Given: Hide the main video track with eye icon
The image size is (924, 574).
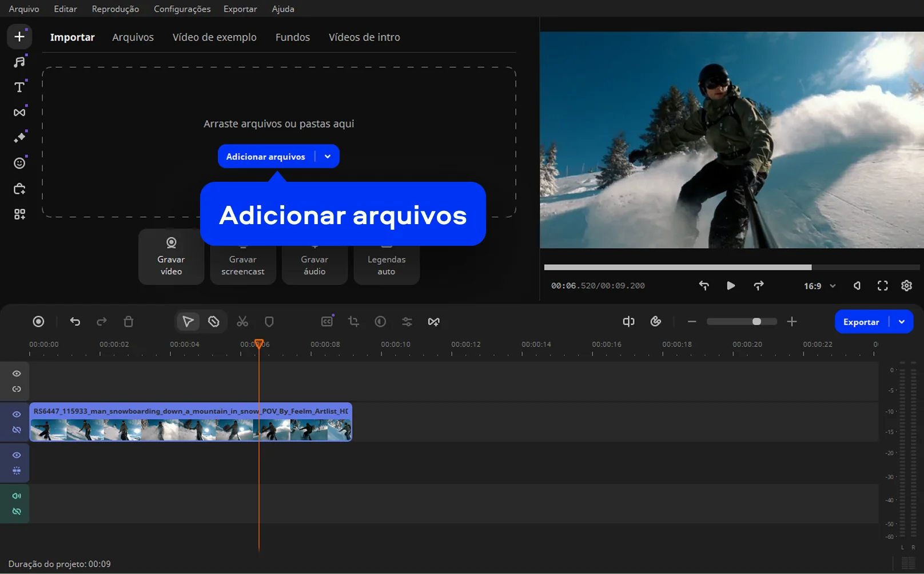Looking at the screenshot, I should pos(17,414).
